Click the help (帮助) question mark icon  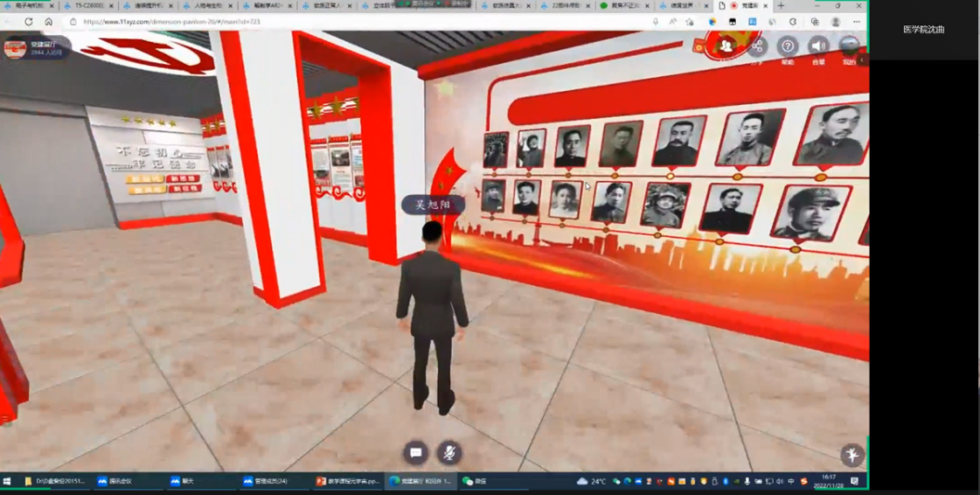point(787,46)
